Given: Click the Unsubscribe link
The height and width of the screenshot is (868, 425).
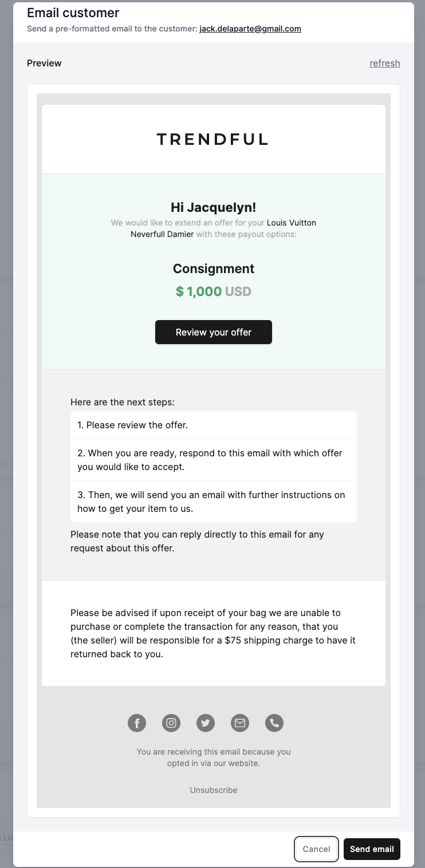Looking at the screenshot, I should pos(214,790).
